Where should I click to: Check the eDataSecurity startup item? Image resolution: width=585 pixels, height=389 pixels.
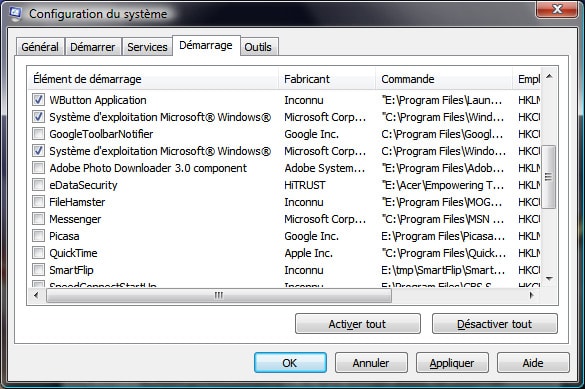tap(38, 185)
